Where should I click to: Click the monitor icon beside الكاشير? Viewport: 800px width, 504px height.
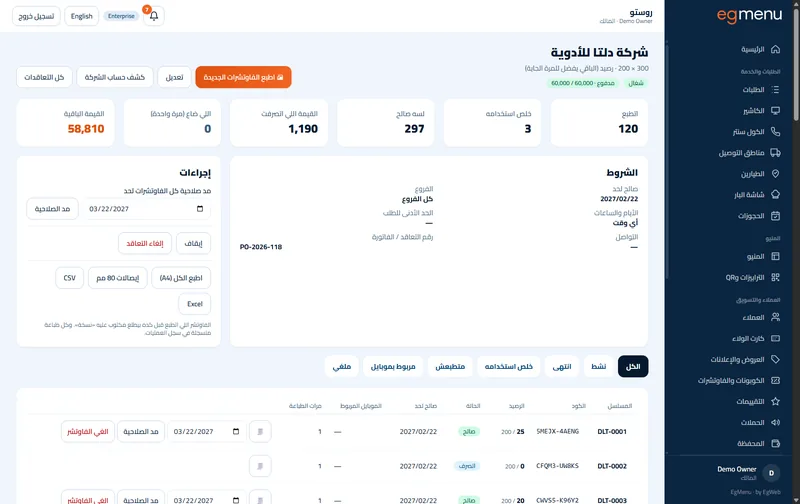(776, 111)
